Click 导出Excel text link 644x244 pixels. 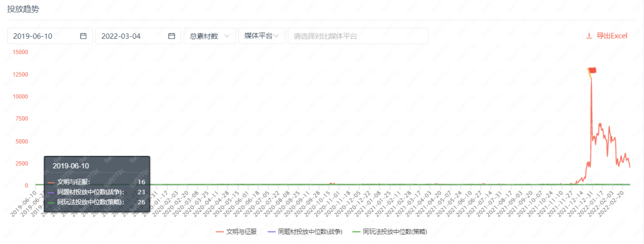(x=612, y=36)
